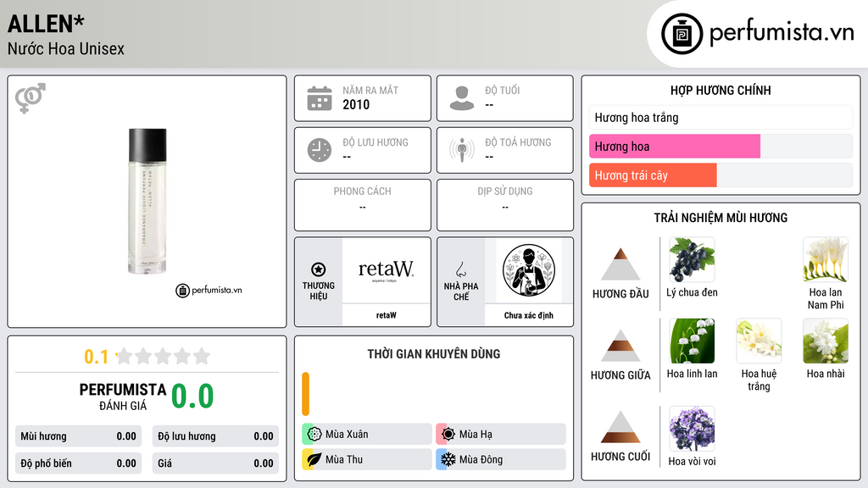The width and height of the screenshot is (868, 488).
Task: Click the Hương trái cây orange accord bar
Action: [653, 175]
